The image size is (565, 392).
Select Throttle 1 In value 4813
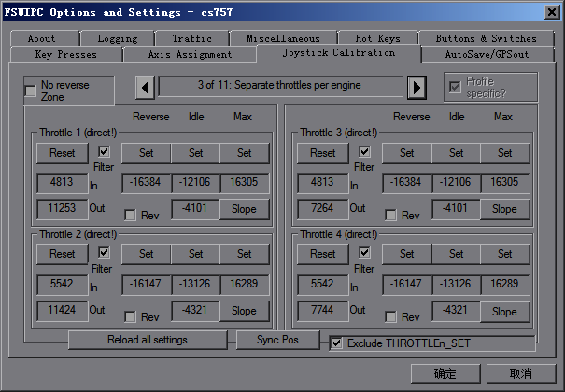pos(62,183)
